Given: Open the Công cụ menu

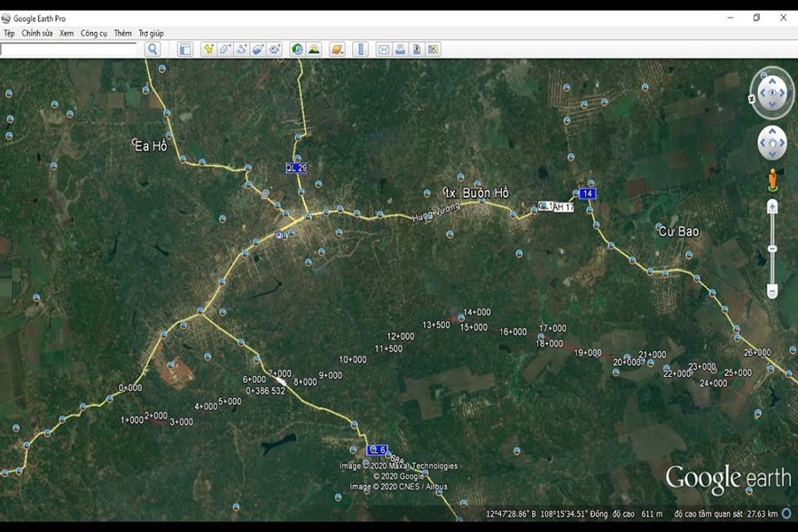Looking at the screenshot, I should click(x=92, y=33).
